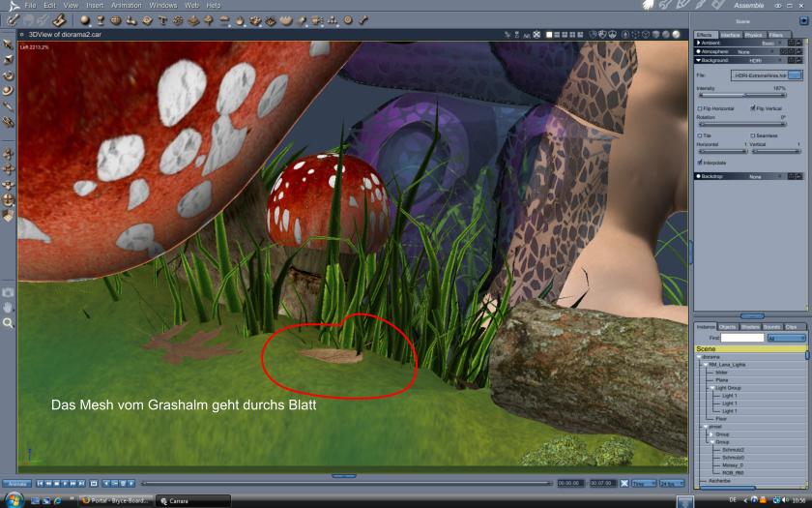The height and width of the screenshot is (508, 812).
Task: Click the tree/plant icon in the toolbar
Action: point(209,20)
